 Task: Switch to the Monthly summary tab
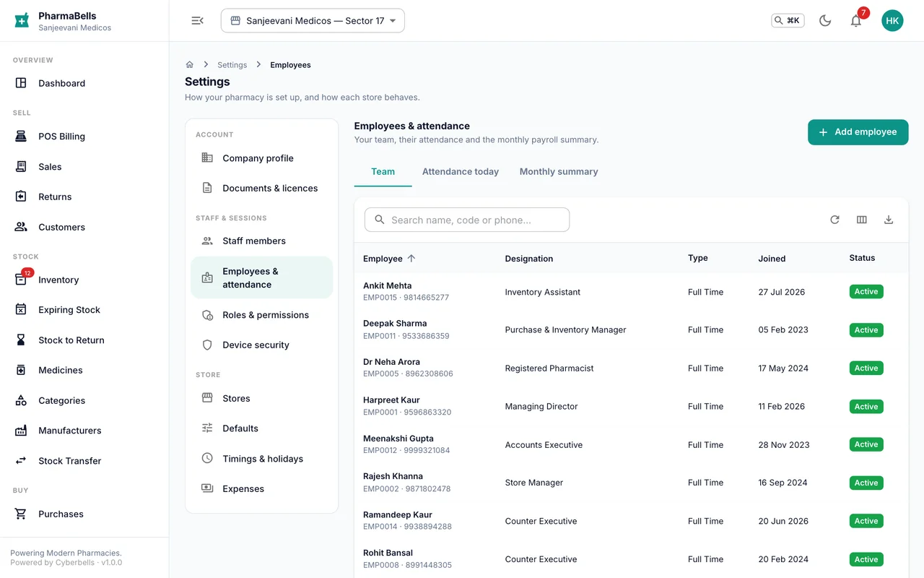[559, 172]
